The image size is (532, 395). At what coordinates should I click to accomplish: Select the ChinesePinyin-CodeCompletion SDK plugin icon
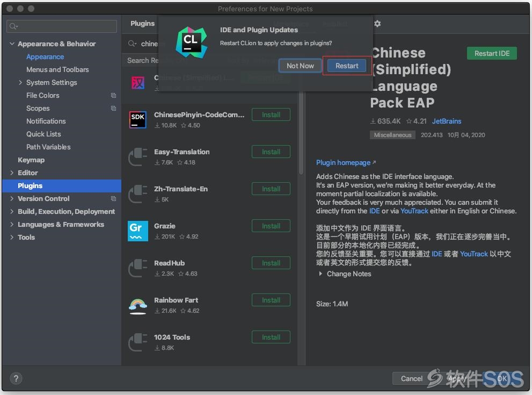click(138, 119)
